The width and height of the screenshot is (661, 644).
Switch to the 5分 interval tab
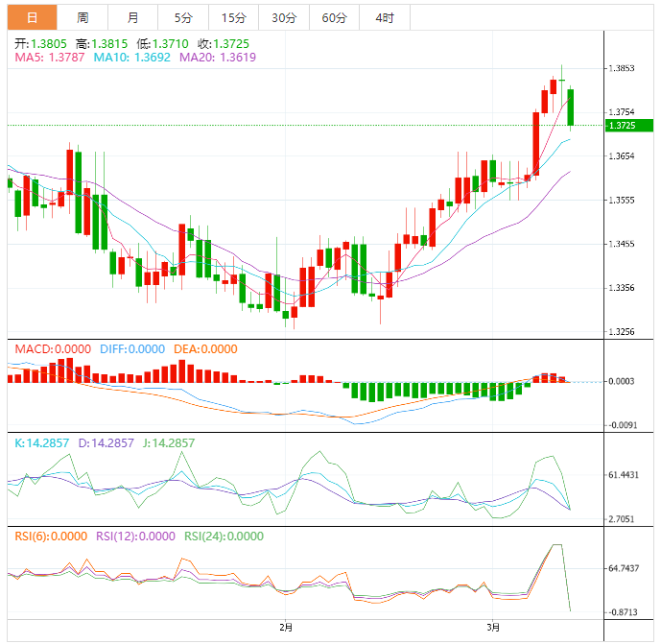click(182, 17)
